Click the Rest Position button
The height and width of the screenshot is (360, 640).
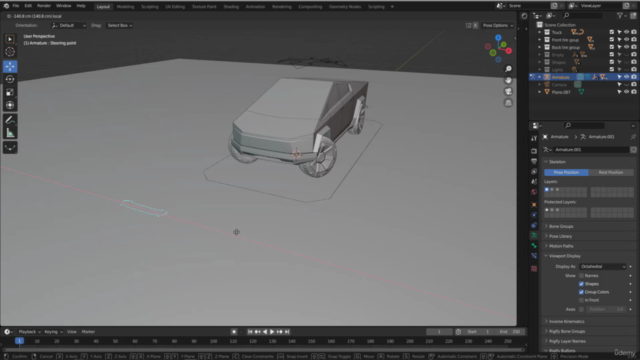coord(611,172)
